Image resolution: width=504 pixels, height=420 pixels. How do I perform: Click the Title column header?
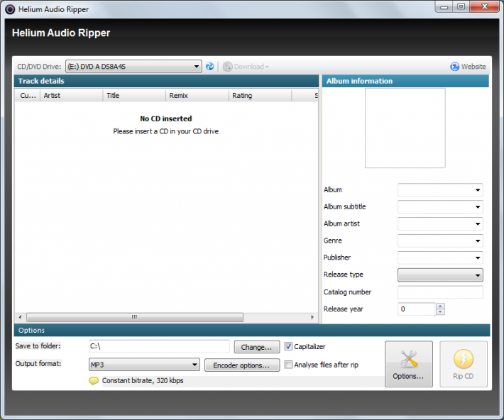click(x=134, y=96)
